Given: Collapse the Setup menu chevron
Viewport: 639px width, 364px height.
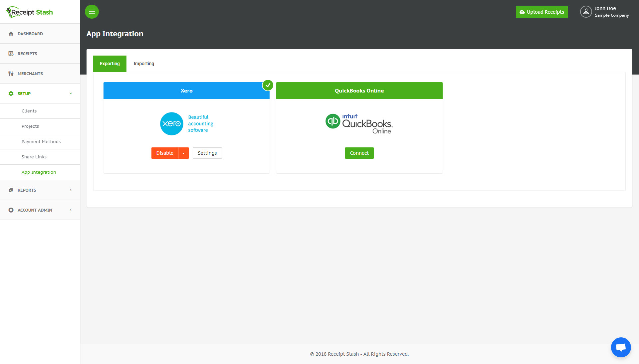Looking at the screenshot, I should point(71,93).
